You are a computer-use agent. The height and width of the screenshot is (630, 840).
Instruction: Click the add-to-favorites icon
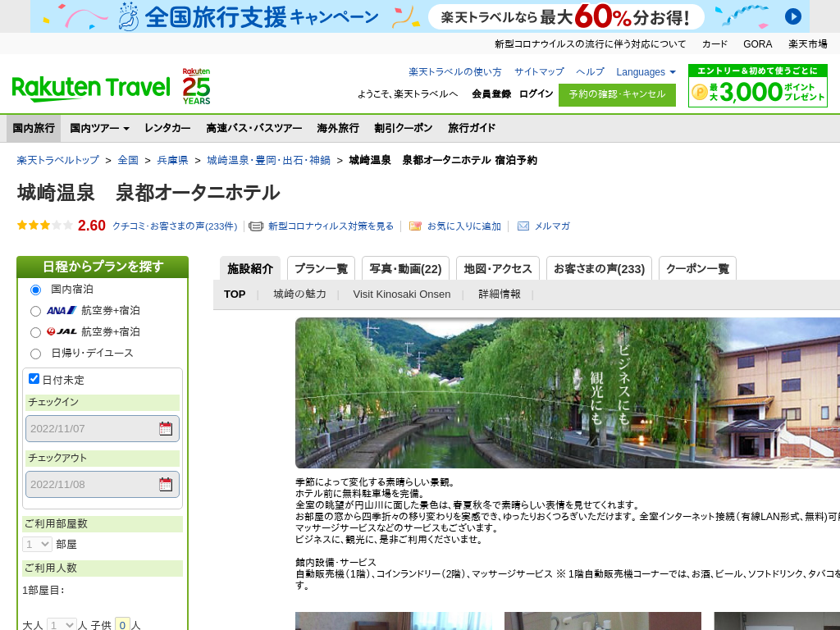[x=415, y=226]
